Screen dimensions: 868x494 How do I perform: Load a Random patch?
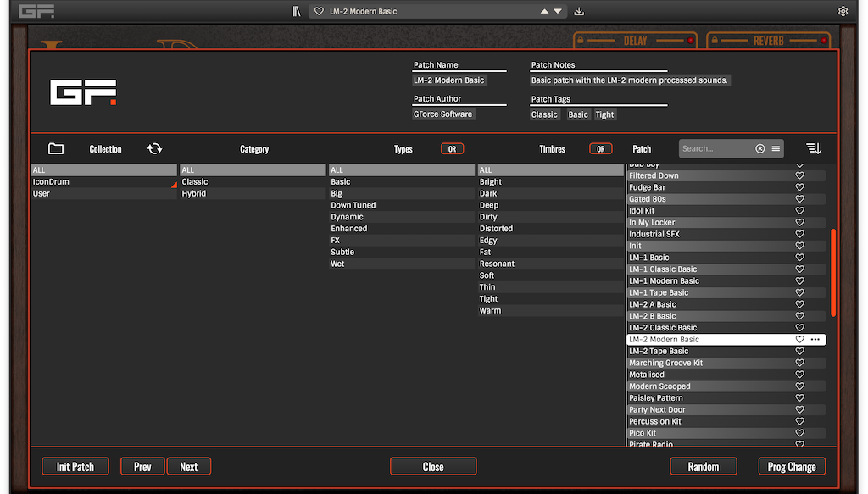click(704, 466)
